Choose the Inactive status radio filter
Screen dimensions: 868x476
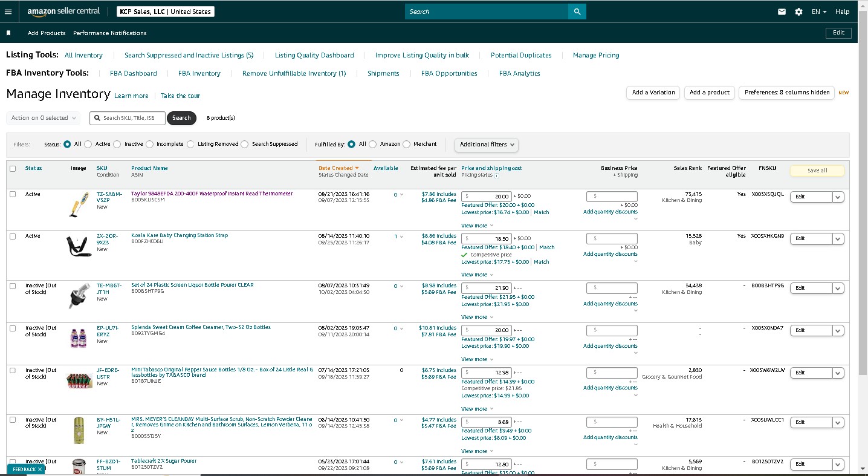click(118, 145)
